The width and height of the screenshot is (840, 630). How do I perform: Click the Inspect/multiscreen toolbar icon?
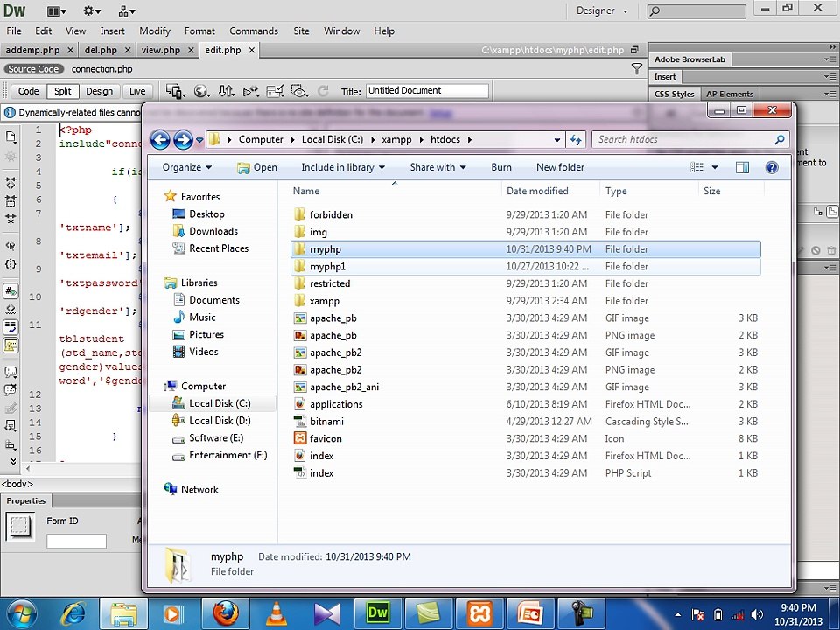coord(175,91)
